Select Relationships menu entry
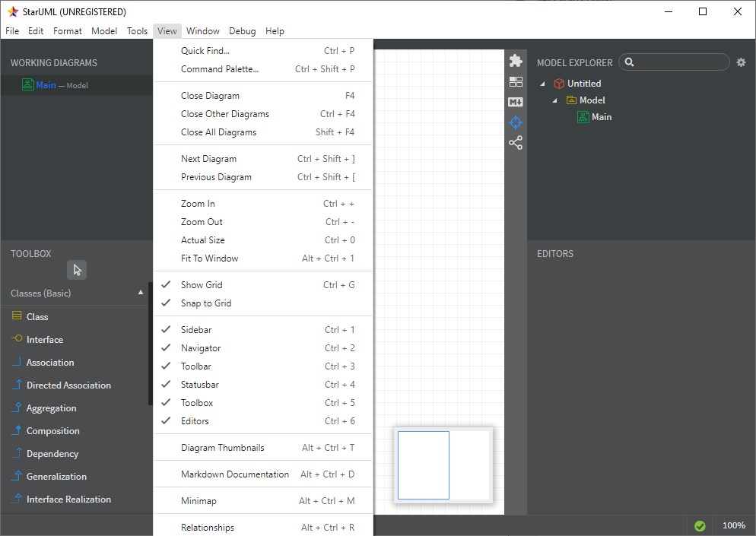The image size is (756, 536). 263,528
